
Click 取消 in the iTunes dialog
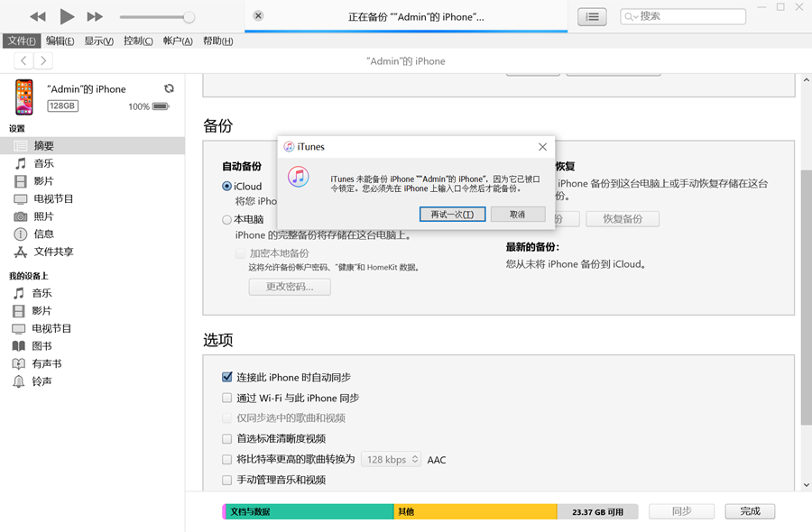tap(518, 215)
